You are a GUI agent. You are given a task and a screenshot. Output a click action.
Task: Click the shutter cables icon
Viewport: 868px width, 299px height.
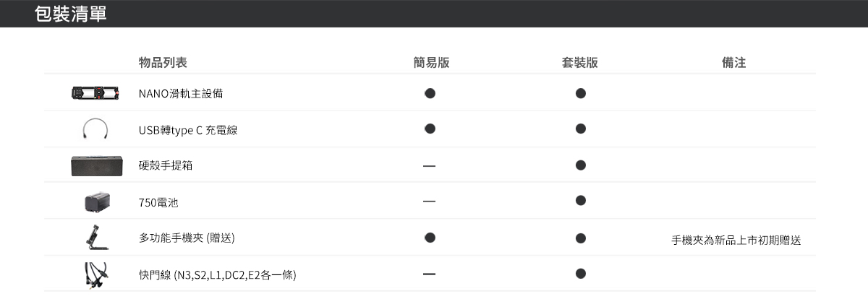(x=96, y=274)
